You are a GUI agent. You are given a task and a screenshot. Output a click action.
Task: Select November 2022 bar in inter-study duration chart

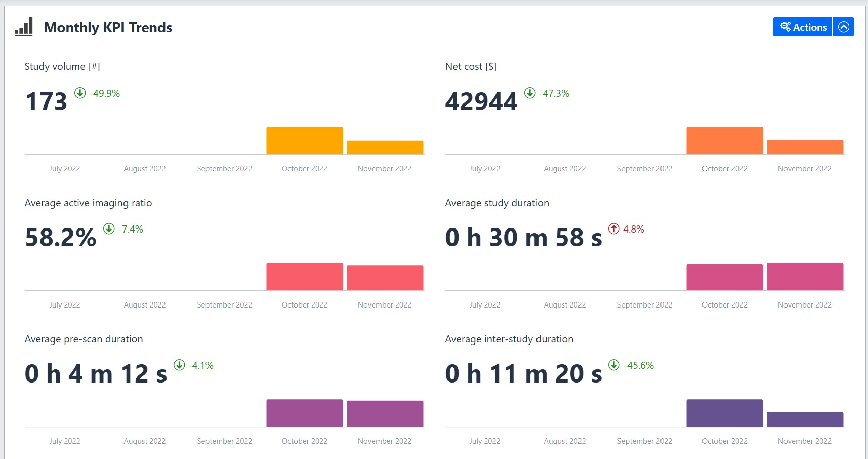[805, 419]
